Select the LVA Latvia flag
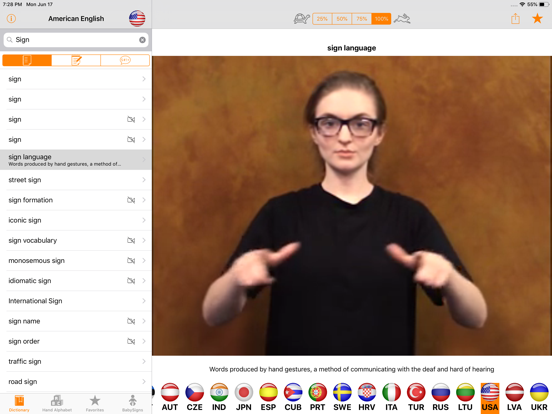The image size is (552, 414). point(515,397)
